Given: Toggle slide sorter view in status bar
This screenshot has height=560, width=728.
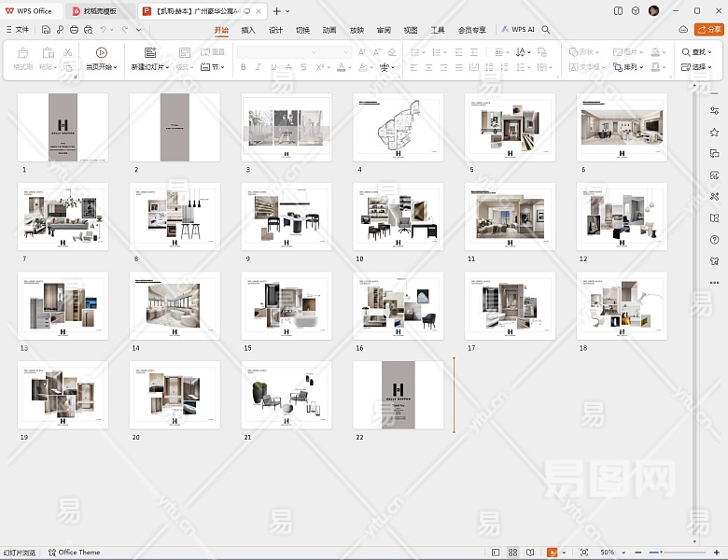Looking at the screenshot, I should click(512, 553).
